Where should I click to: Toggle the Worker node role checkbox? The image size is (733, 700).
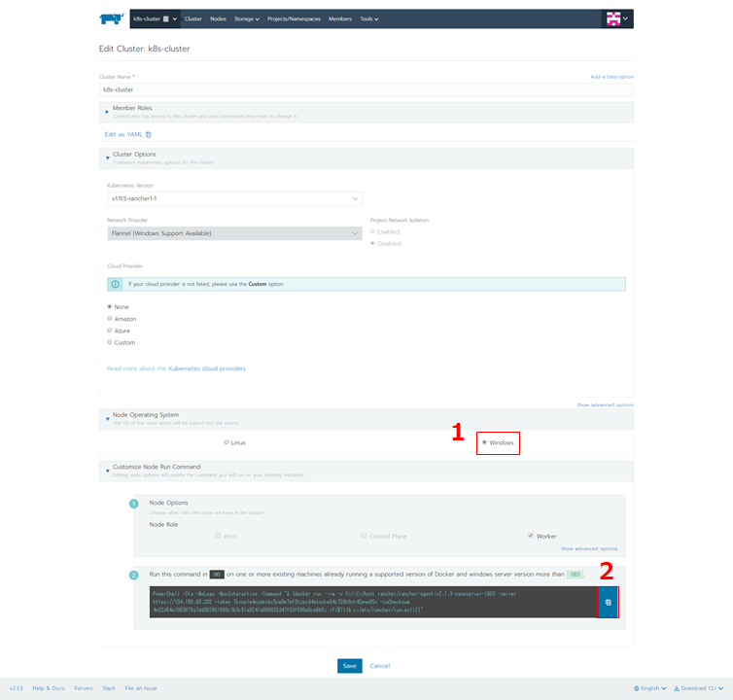(531, 536)
